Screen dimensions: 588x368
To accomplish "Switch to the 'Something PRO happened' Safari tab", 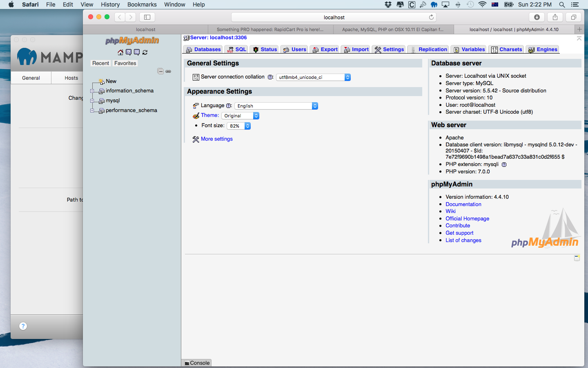I will (271, 29).
